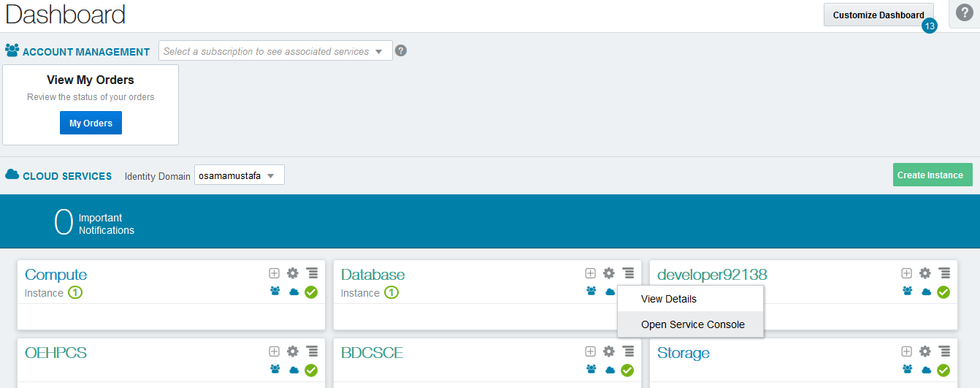Click the My Orders button
This screenshot has height=388, width=980.
click(x=91, y=123)
